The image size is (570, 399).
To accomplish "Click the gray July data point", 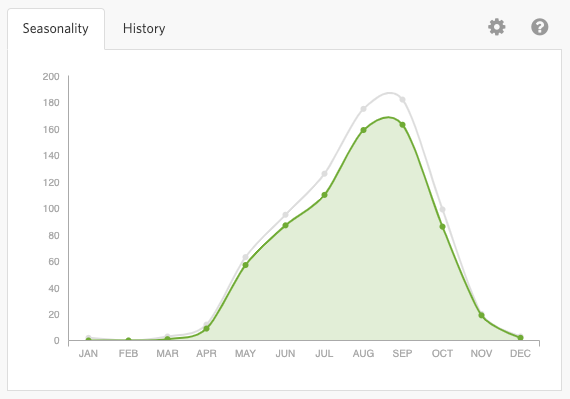I will (324, 174).
